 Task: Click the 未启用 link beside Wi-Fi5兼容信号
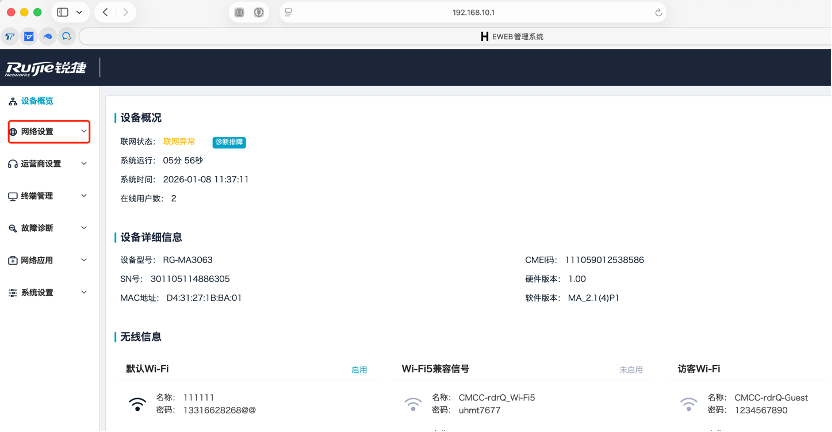(631, 370)
